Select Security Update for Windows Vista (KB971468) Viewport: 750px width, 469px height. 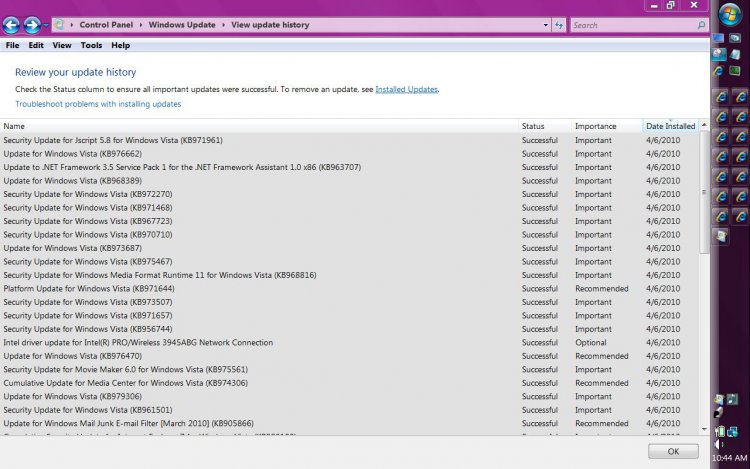click(350, 207)
